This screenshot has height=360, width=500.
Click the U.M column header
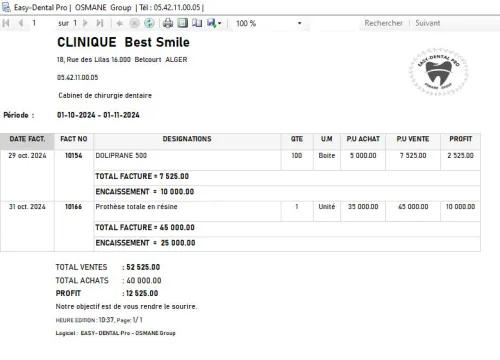coord(327,141)
